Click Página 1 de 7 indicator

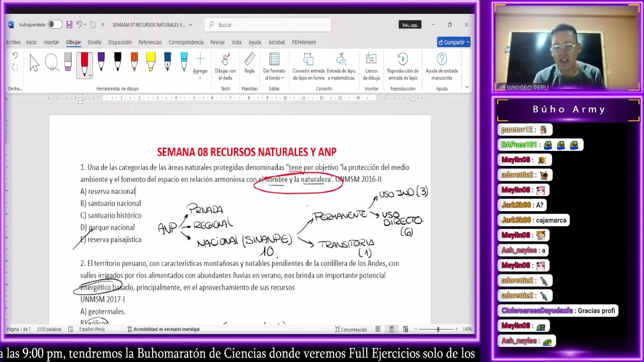pos(19,329)
